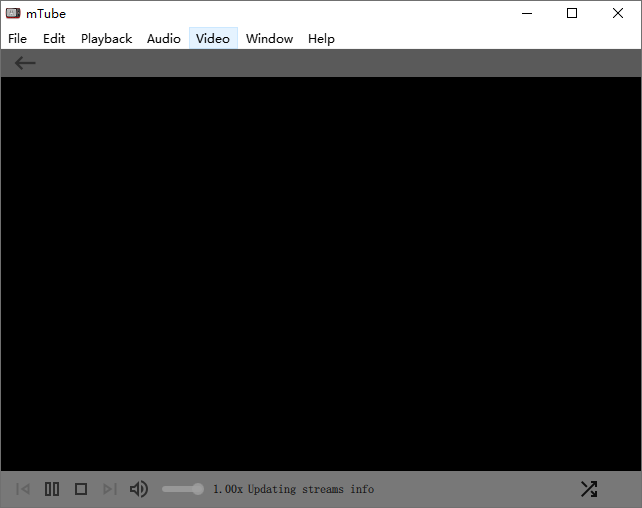Stop the video playback
The image size is (642, 508).
click(81, 489)
